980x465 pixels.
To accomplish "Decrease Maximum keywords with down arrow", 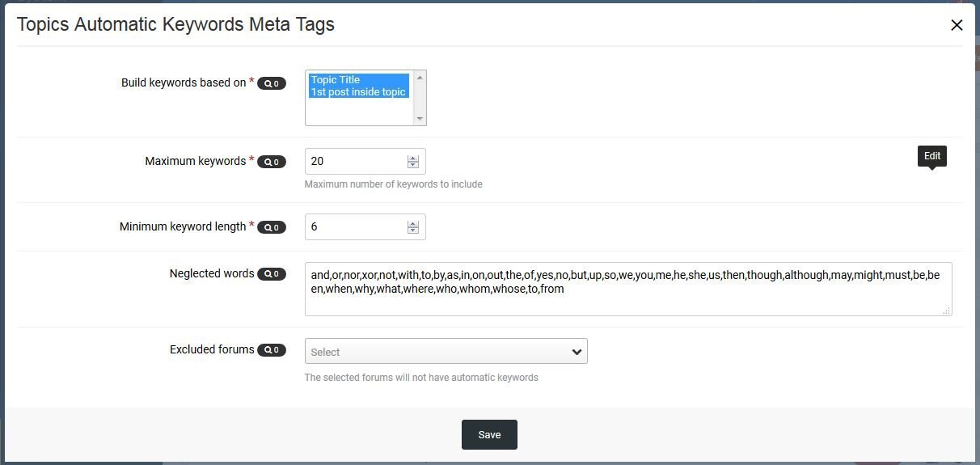I will (x=413, y=165).
